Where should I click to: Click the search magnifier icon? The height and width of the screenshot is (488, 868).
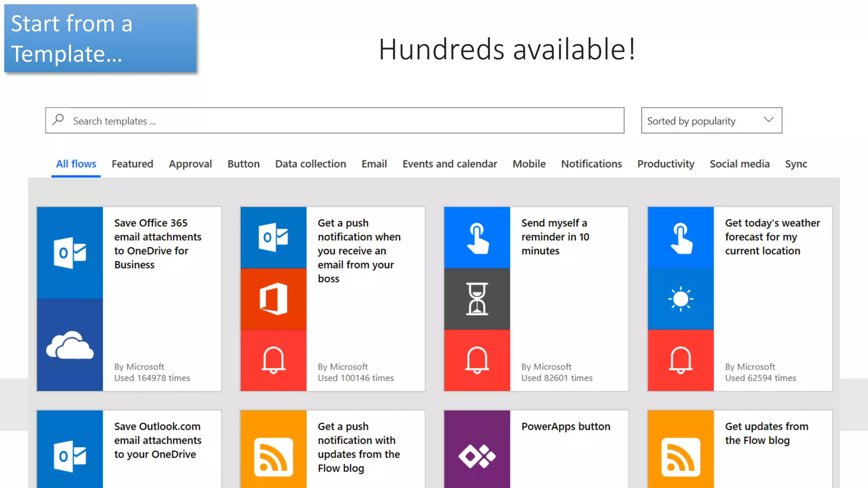[x=58, y=120]
